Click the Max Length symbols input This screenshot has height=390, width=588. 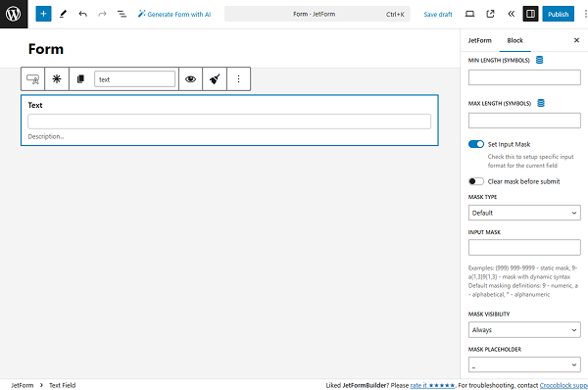[524, 121]
